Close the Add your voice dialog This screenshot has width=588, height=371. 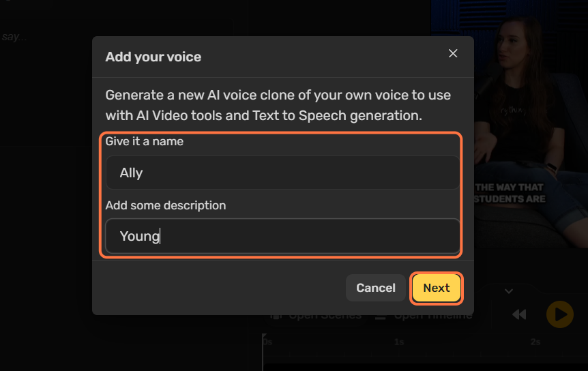(453, 54)
